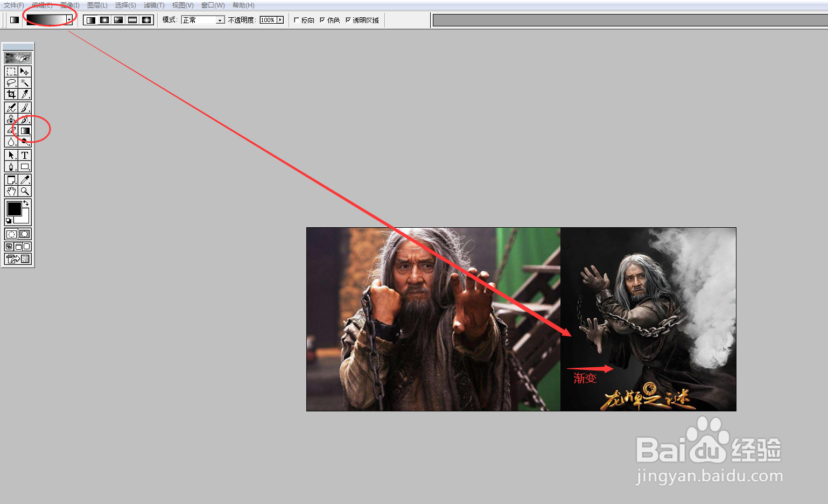Uncheck the 透明区域 (Transparency) checkbox

[348, 20]
